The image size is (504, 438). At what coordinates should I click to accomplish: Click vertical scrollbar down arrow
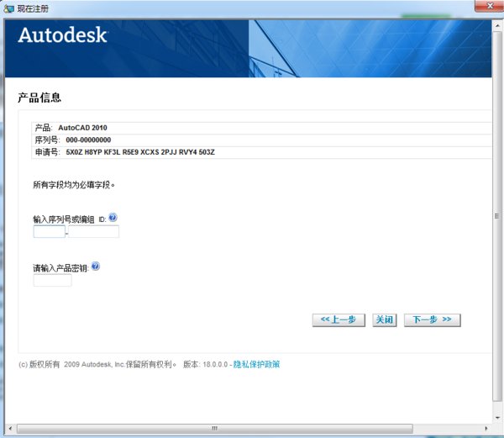[x=497, y=418]
